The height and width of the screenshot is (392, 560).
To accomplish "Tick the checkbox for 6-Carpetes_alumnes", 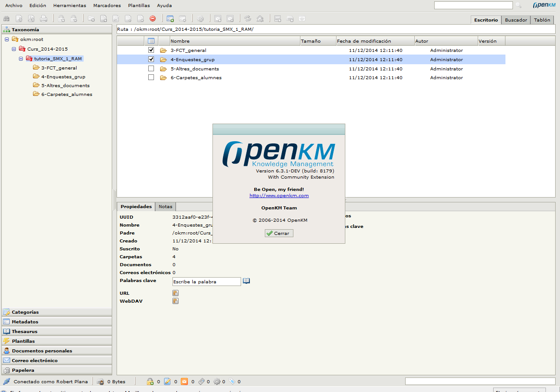I will point(151,77).
